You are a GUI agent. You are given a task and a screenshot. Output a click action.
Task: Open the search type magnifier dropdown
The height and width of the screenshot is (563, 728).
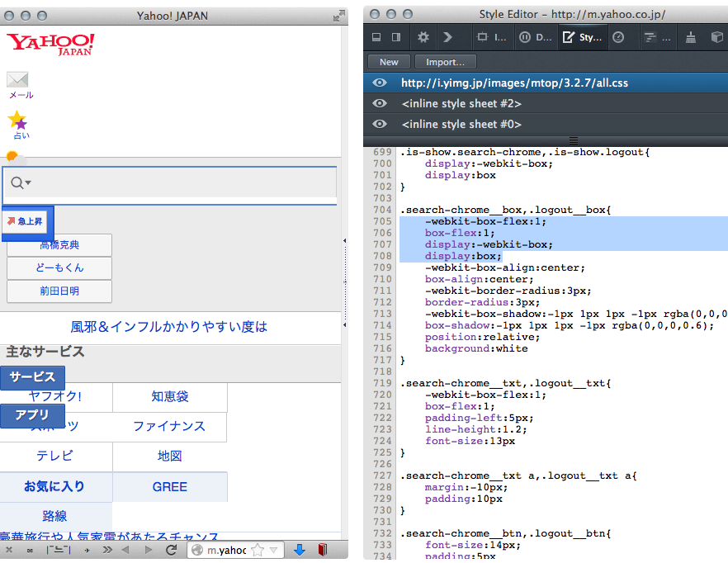click(x=21, y=182)
